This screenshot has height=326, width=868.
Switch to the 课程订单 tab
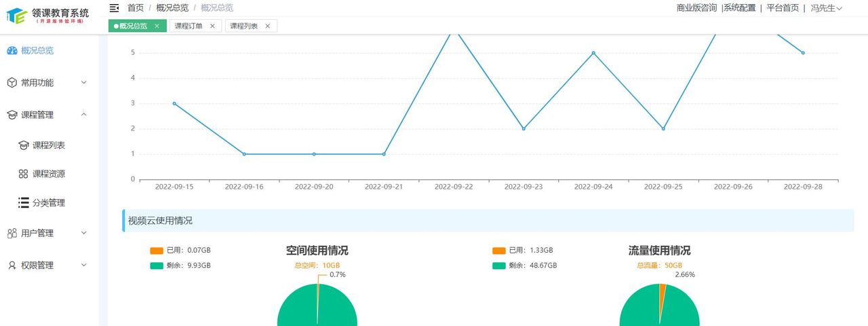coord(195,26)
